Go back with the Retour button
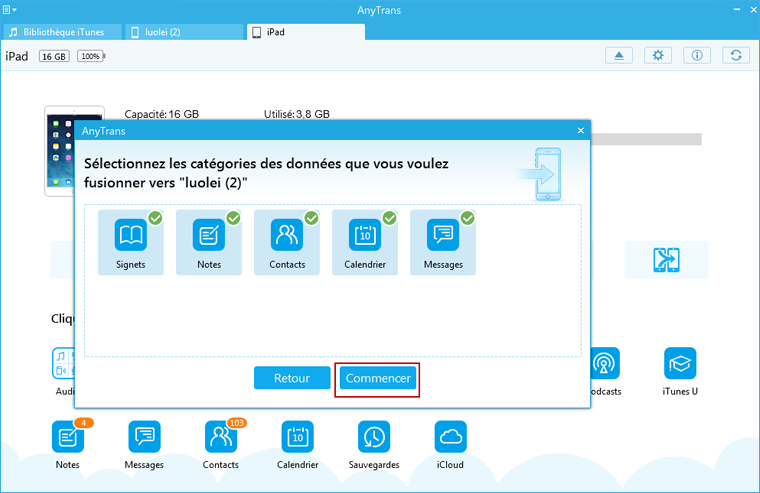The width and height of the screenshot is (760, 493). tap(292, 378)
